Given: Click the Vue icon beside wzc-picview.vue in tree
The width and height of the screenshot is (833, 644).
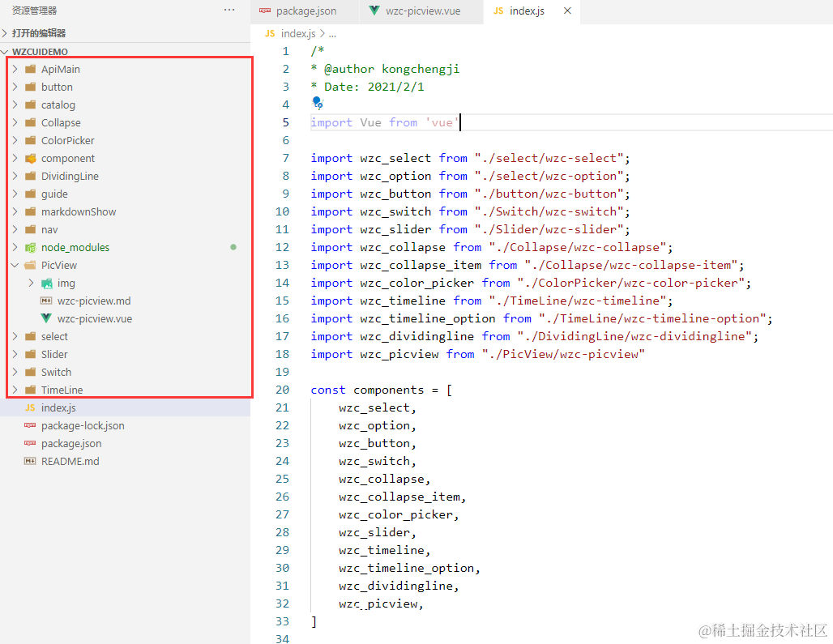Looking at the screenshot, I should [47, 318].
